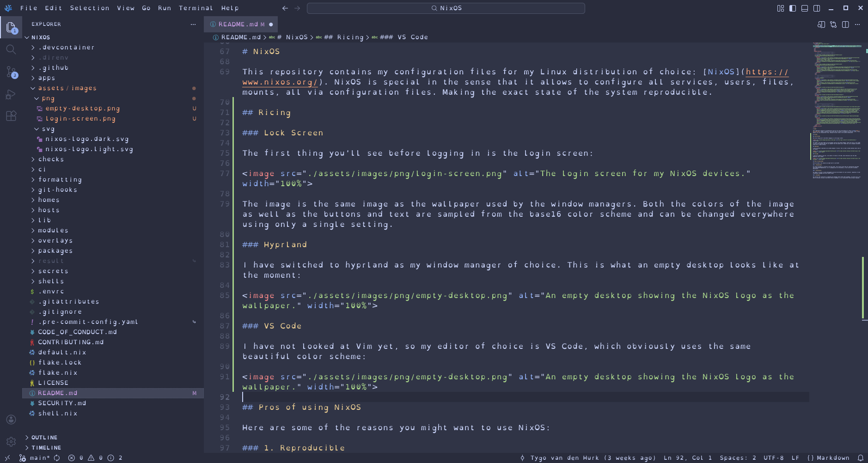Open the Search view icon
Screen dimensions: 868x463
tap(11, 49)
